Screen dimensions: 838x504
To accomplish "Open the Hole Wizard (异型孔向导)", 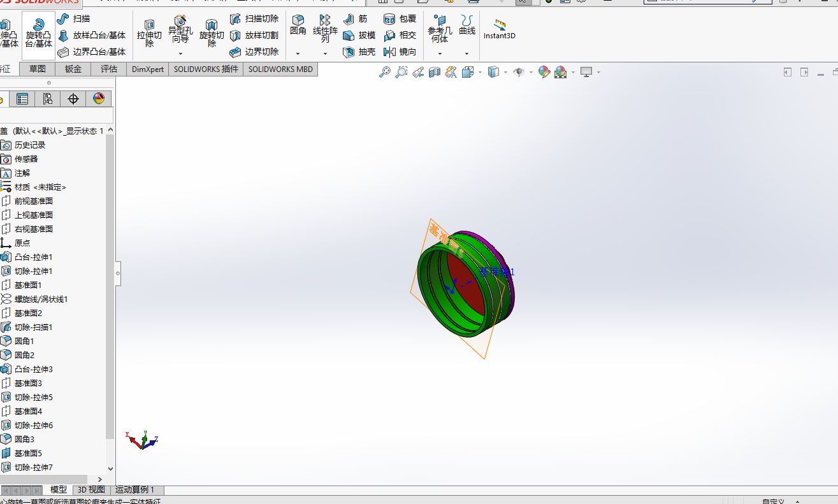I will pyautogui.click(x=180, y=29).
